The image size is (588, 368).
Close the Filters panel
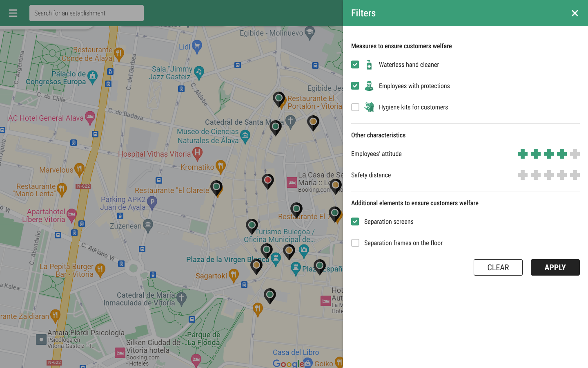coord(575,13)
